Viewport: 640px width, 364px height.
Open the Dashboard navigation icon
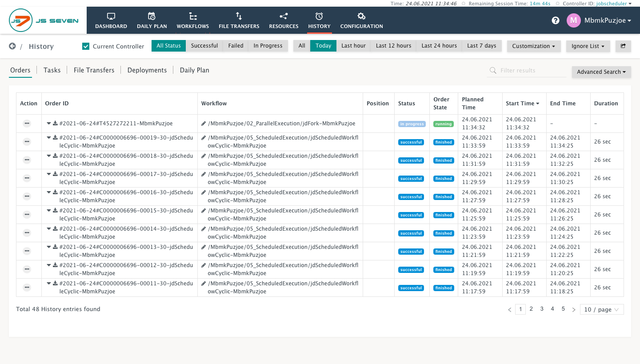pyautogui.click(x=111, y=16)
